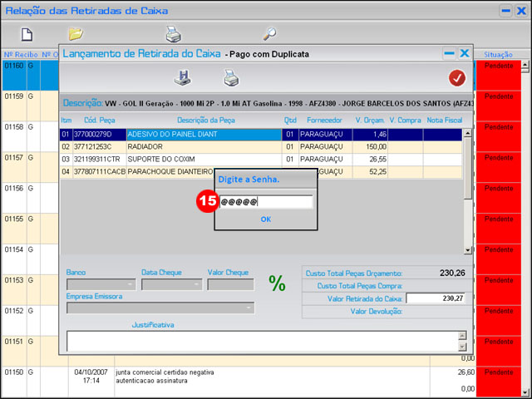Click the printer icon in main window toolbar
532x399 pixels.
(x=173, y=34)
